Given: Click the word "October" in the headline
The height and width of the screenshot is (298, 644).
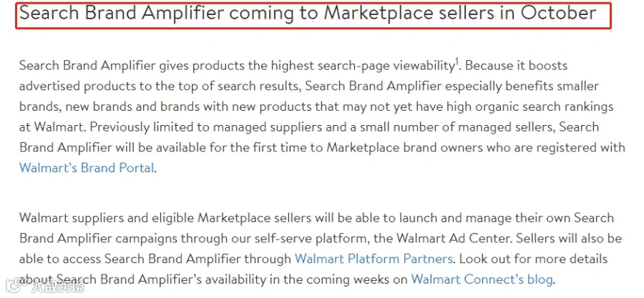Looking at the screenshot, I should click(558, 13).
